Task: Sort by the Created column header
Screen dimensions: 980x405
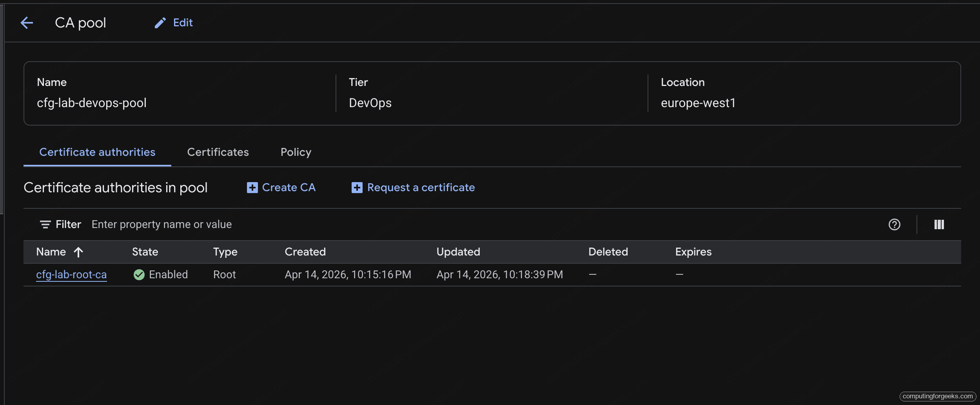Action: [x=305, y=252]
